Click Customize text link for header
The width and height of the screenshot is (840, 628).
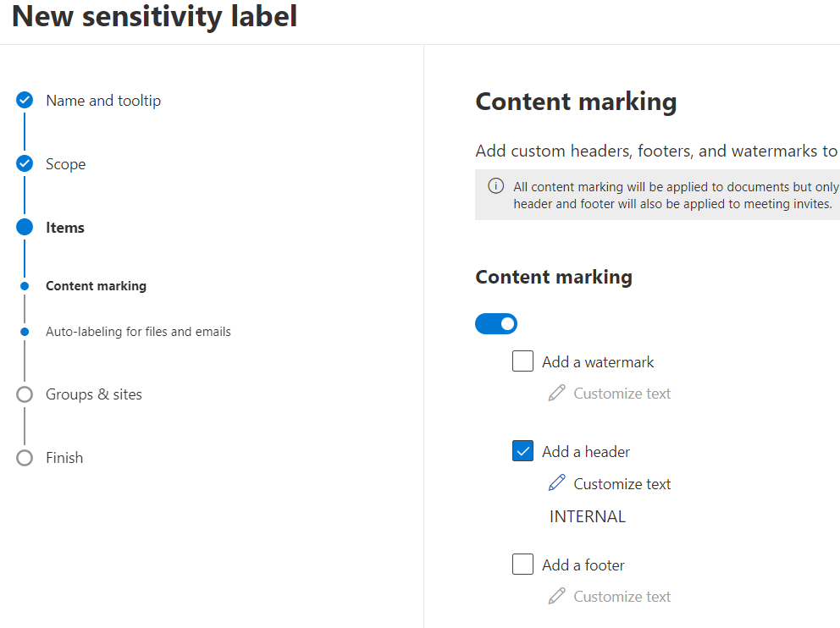tap(622, 484)
